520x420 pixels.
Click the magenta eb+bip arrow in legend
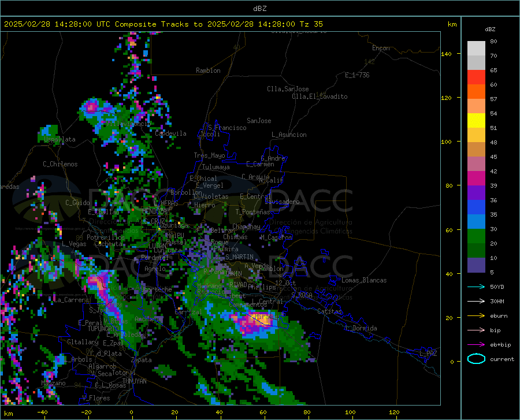pos(476,345)
